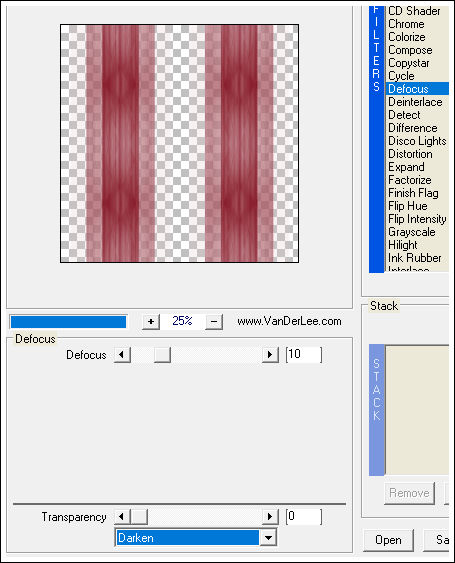Image resolution: width=455 pixels, height=563 pixels.
Task: Increase Transparency with right arrow
Action: point(270,517)
